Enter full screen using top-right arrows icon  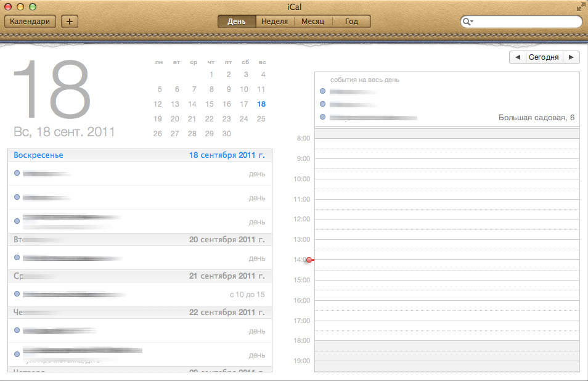(x=581, y=7)
